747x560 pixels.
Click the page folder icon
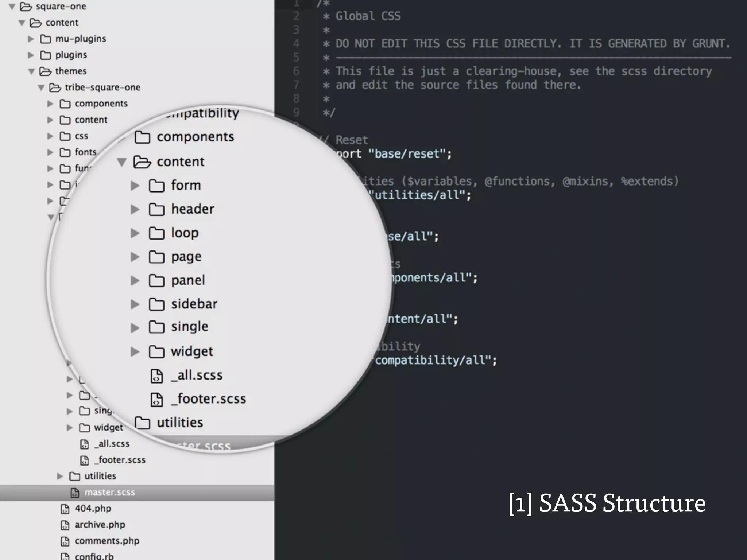tap(157, 257)
